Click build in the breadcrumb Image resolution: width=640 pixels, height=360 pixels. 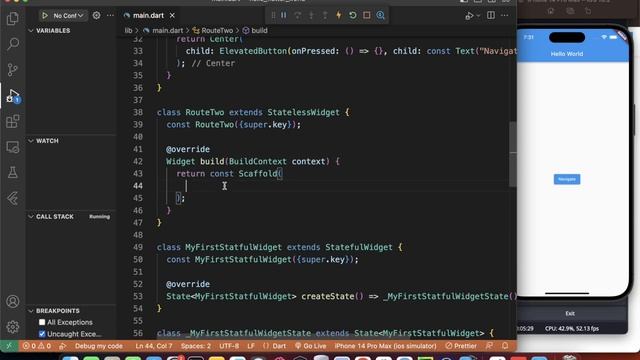point(259,31)
